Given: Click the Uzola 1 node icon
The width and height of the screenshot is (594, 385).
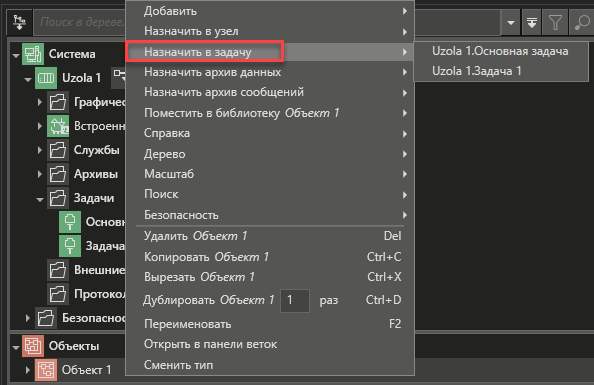Looking at the screenshot, I should [46, 78].
